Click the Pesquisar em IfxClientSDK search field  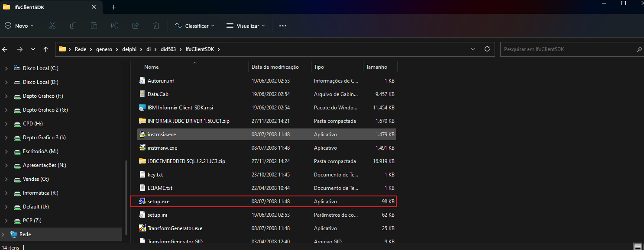coord(567,49)
